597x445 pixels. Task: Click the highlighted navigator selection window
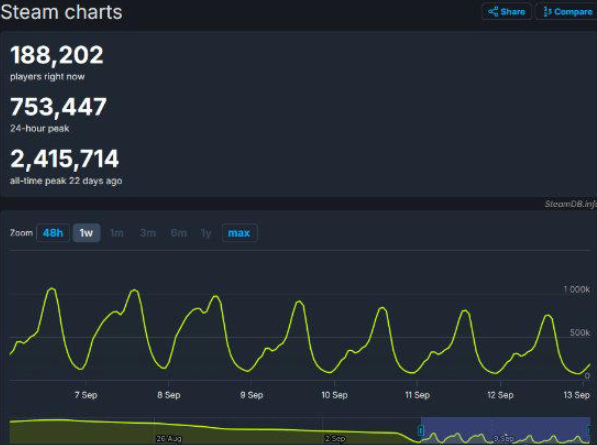506,430
